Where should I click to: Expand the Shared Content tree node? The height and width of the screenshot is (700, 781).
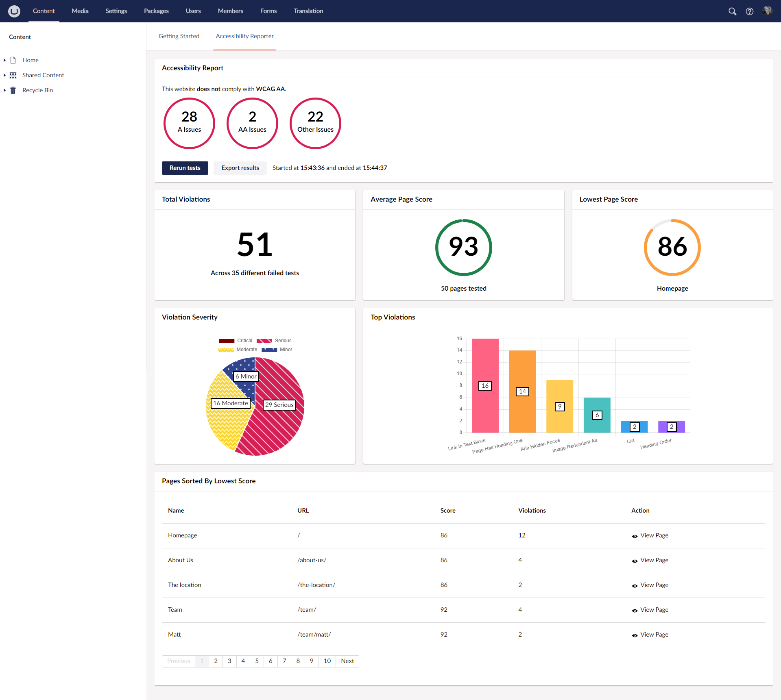4,75
